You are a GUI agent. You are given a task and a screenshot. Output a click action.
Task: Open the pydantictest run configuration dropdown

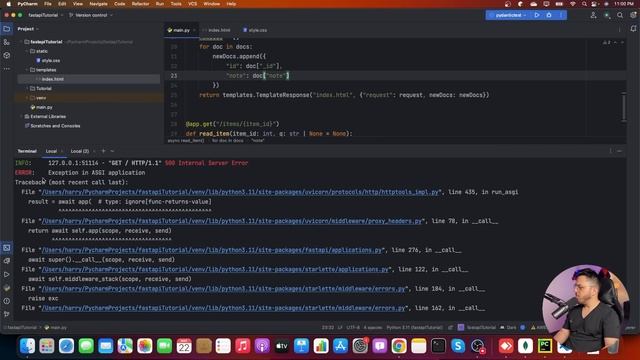[x=508, y=15]
